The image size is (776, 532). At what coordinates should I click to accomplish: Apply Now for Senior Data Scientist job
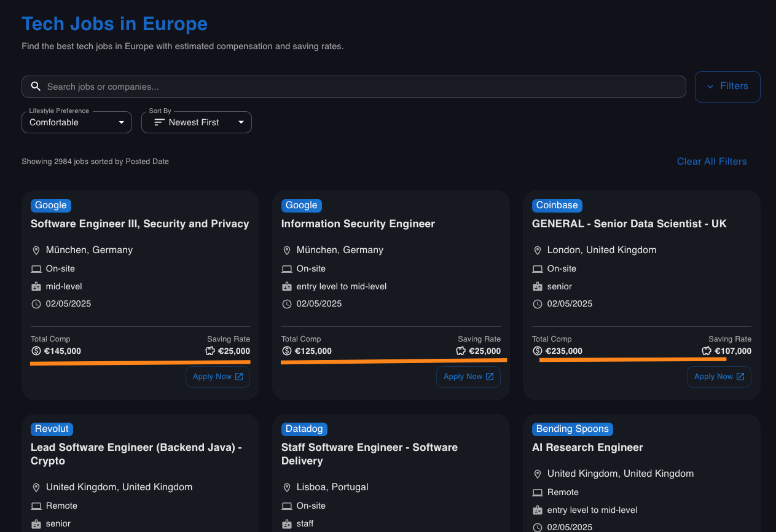coord(719,377)
